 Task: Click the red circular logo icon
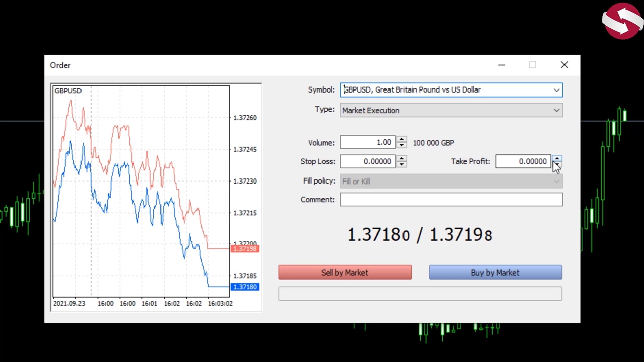click(x=622, y=21)
